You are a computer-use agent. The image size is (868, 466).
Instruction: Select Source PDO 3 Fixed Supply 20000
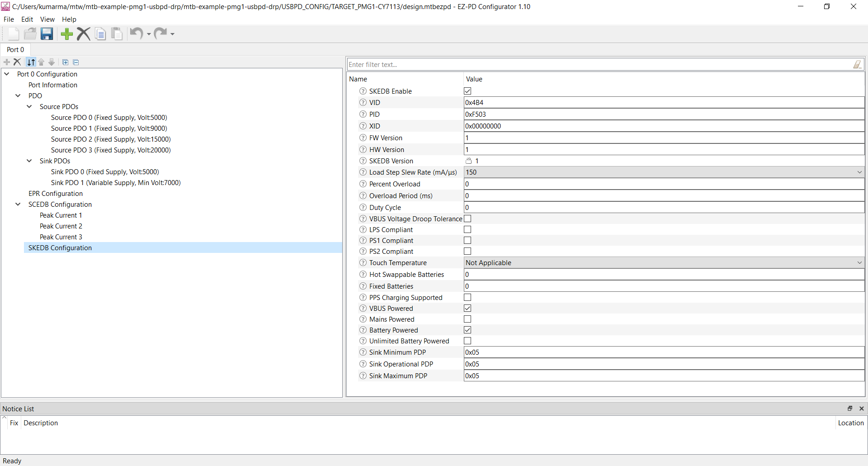tap(111, 150)
